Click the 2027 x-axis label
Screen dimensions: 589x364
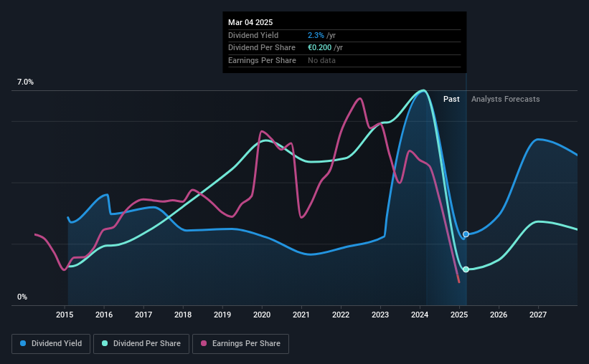point(538,315)
